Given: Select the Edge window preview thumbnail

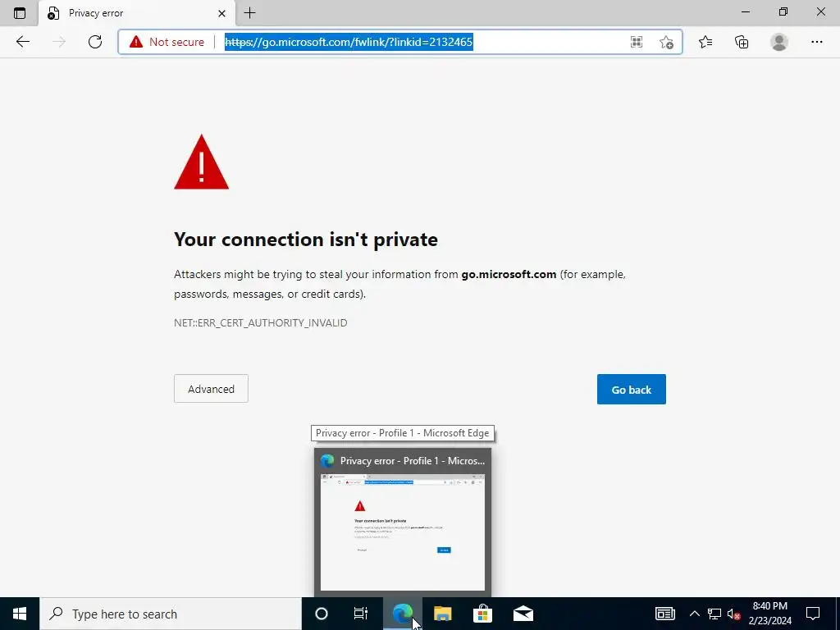Looking at the screenshot, I should (x=402, y=532).
